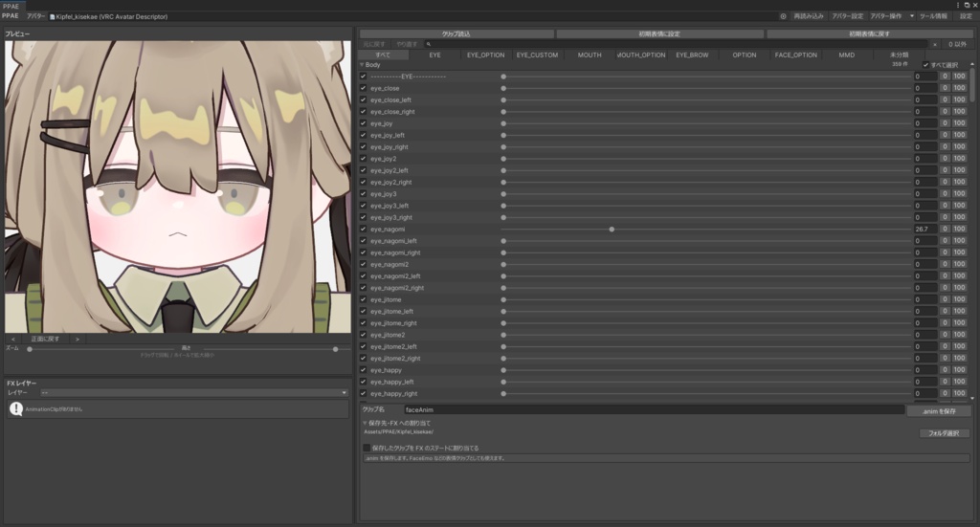Click the eye_close slider handle
This screenshot has width=980, height=527.
503,88
